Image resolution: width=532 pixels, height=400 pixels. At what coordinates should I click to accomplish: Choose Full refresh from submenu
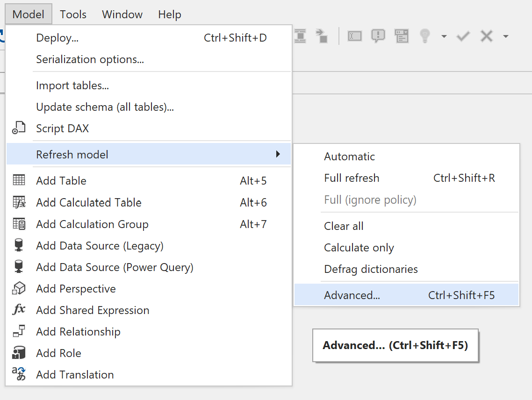[x=352, y=178]
